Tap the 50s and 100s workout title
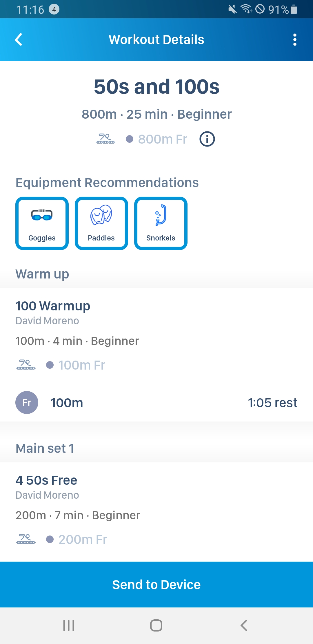 (x=156, y=87)
